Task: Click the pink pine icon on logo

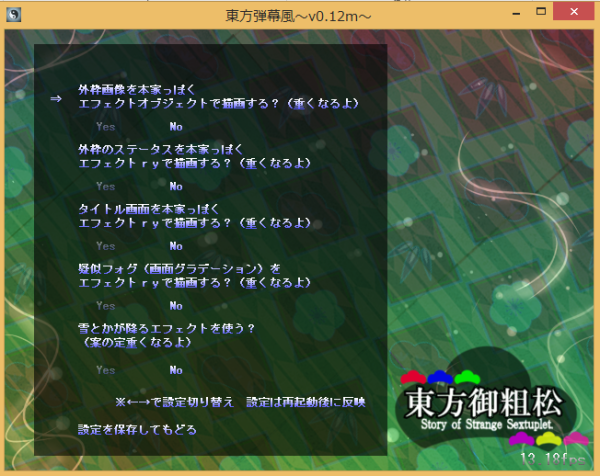Action: click(576, 439)
